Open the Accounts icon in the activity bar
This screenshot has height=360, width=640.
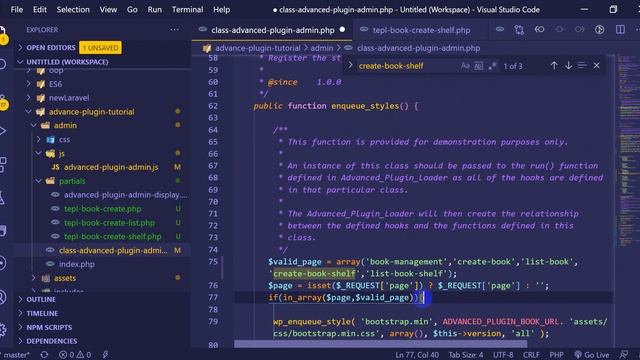pos(2,297)
